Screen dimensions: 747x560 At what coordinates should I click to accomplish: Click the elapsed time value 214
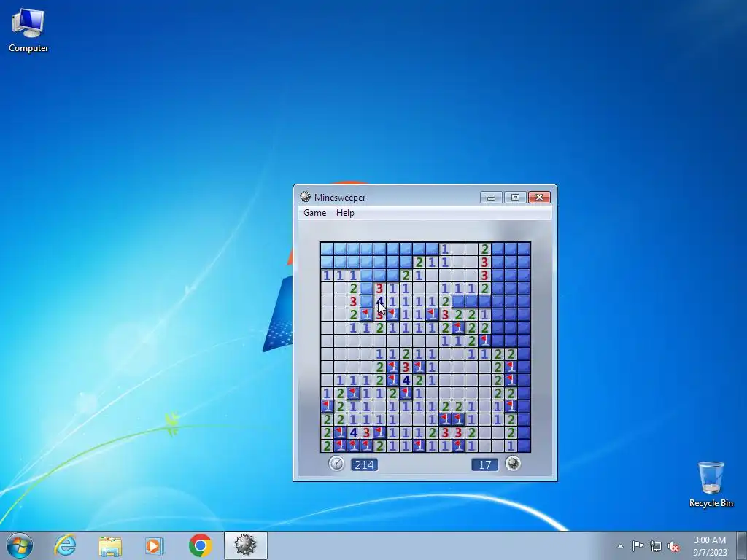coord(365,464)
